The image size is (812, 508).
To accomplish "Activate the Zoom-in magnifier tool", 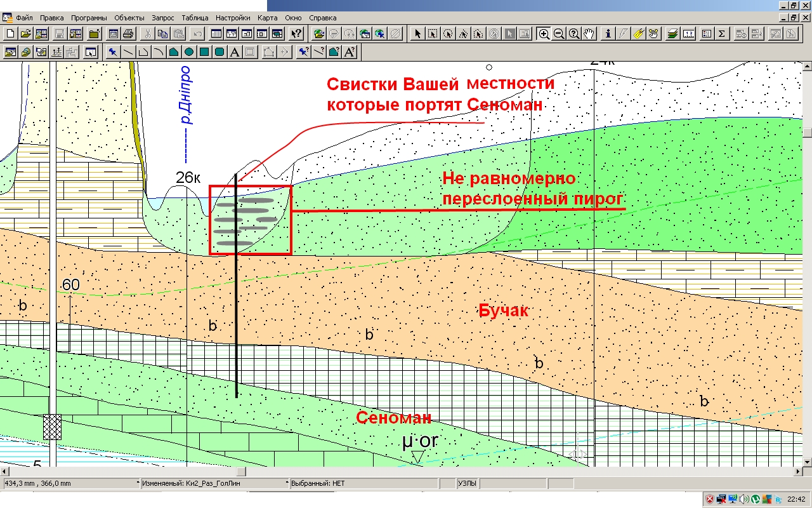I will (x=544, y=34).
